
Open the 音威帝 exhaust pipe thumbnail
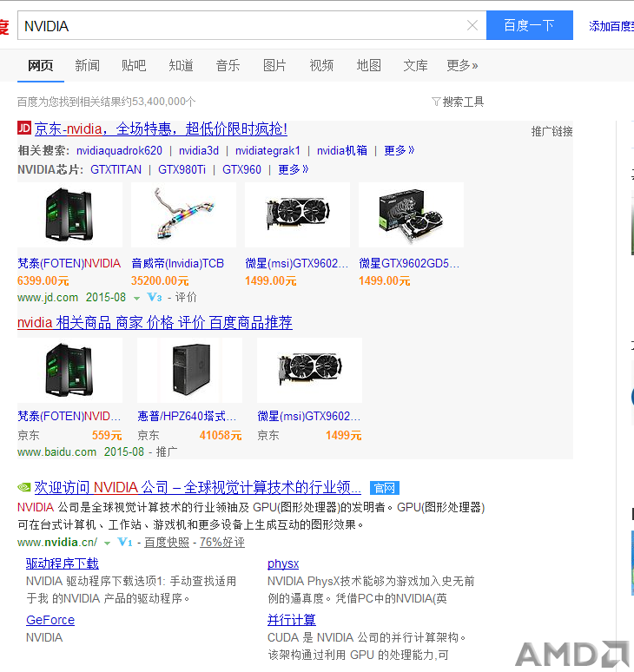click(x=183, y=214)
